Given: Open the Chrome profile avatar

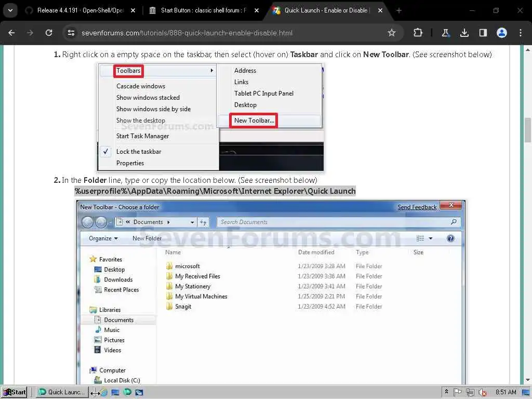Looking at the screenshot, I should 502,33.
